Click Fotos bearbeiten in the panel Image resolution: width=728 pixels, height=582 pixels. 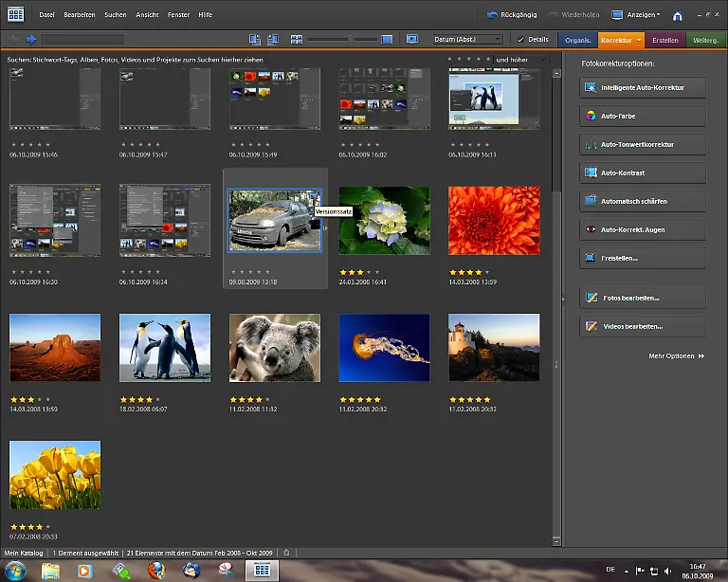click(643, 298)
